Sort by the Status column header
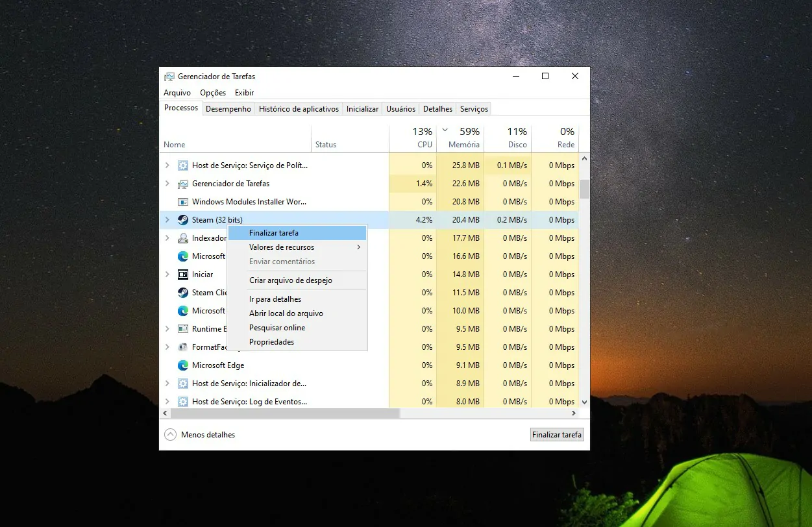The width and height of the screenshot is (812, 527). [351, 138]
